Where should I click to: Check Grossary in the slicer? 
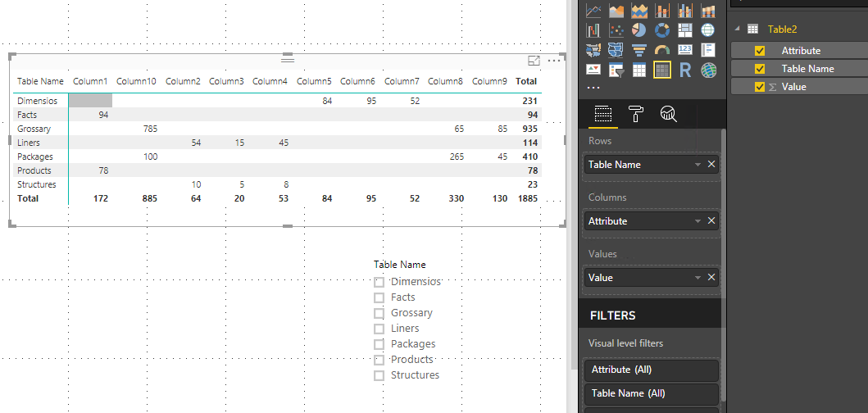pyautogui.click(x=379, y=313)
